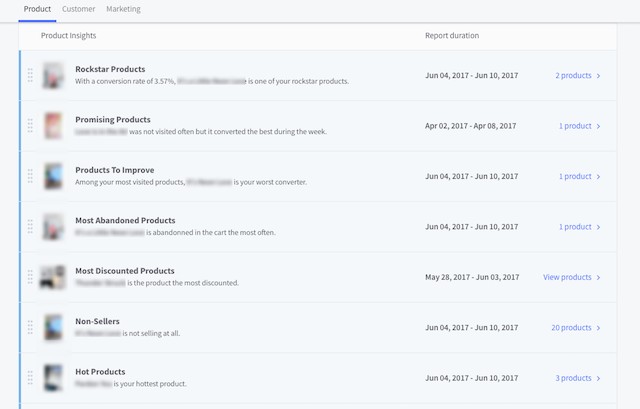Open Most Discounted Products thumbnail image

[53, 277]
